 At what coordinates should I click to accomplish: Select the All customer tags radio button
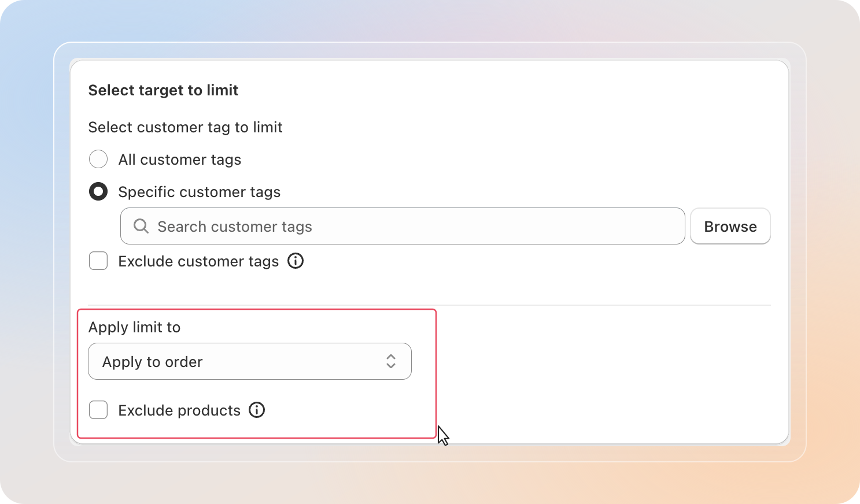[x=98, y=159]
